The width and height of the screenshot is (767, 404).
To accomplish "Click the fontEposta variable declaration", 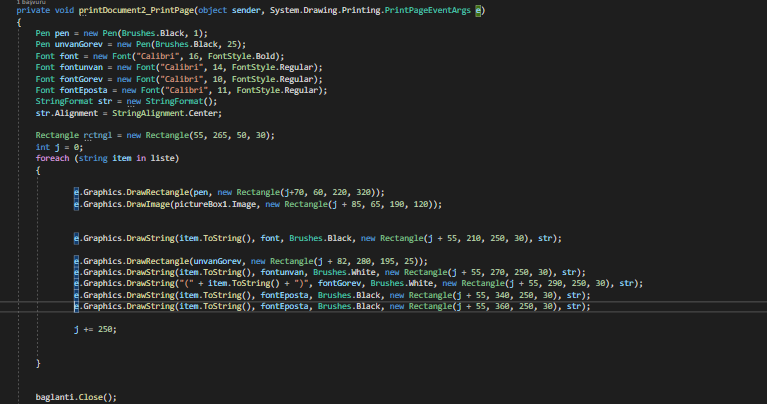I will tap(83, 90).
